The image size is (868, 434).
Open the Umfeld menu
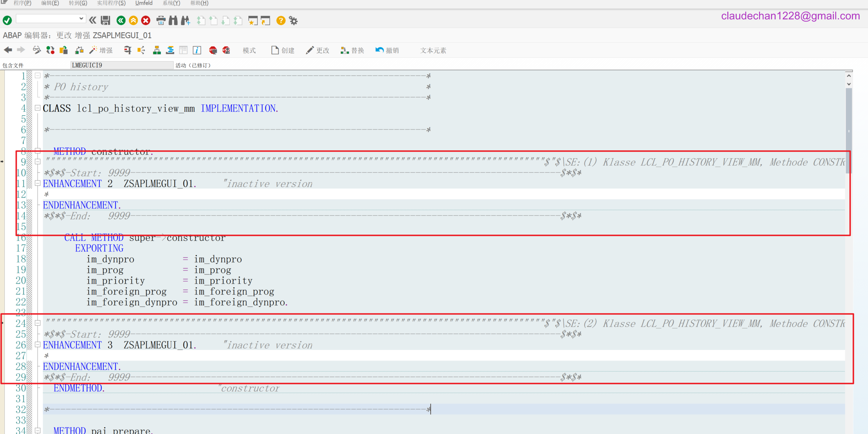click(144, 3)
